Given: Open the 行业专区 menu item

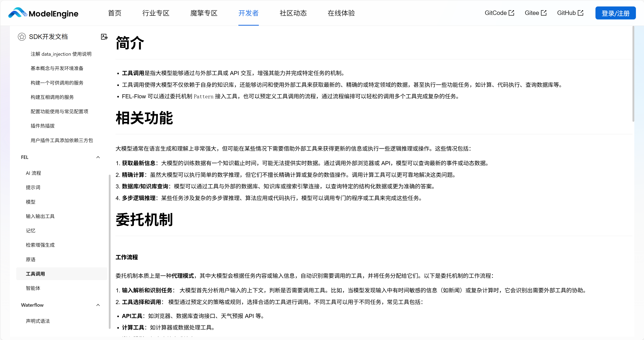Looking at the screenshot, I should click(x=155, y=13).
